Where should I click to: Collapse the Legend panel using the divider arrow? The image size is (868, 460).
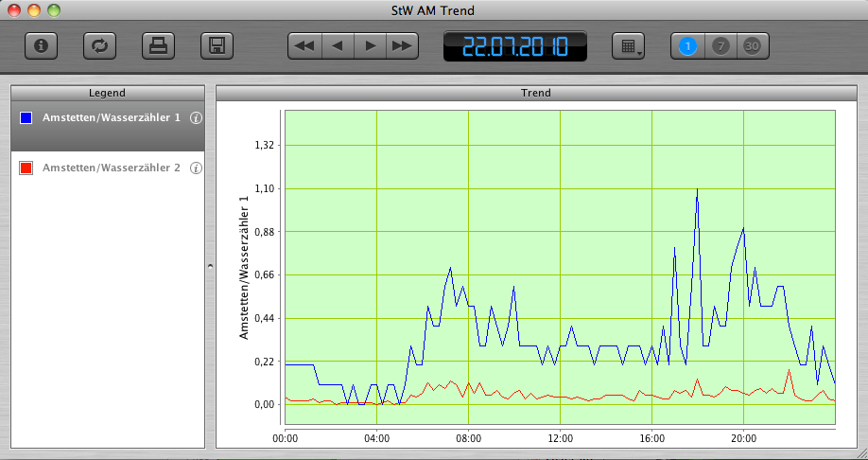tap(210, 267)
